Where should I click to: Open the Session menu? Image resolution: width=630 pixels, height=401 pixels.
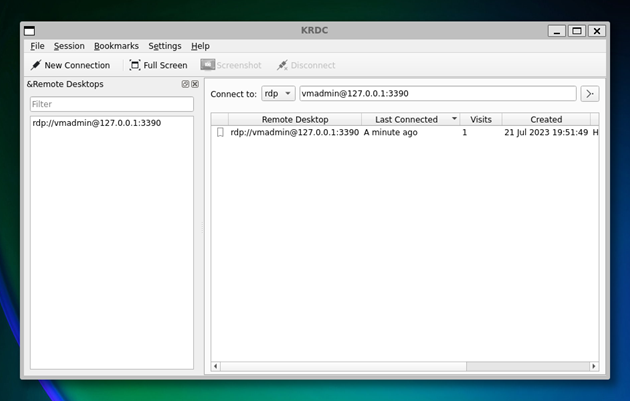(69, 46)
